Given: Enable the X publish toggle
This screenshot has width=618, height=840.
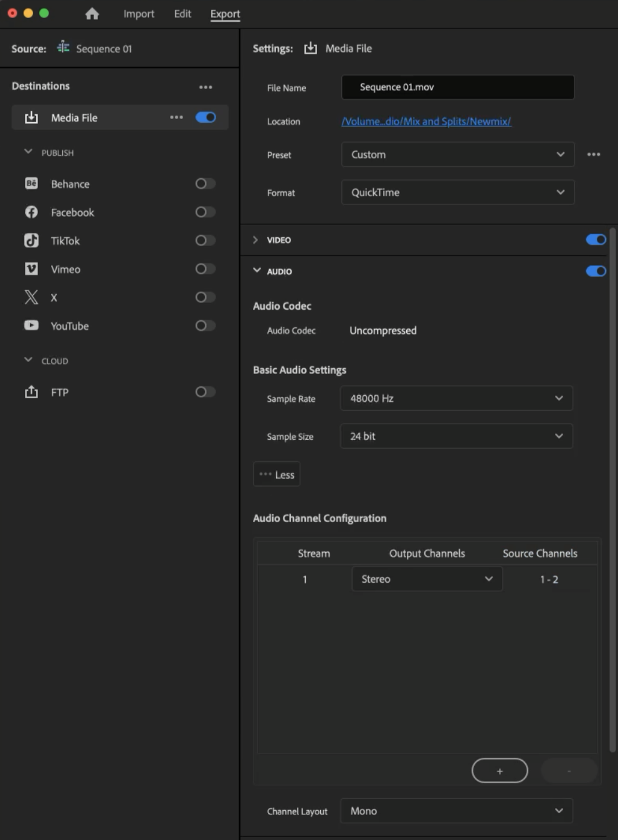Looking at the screenshot, I should [206, 297].
